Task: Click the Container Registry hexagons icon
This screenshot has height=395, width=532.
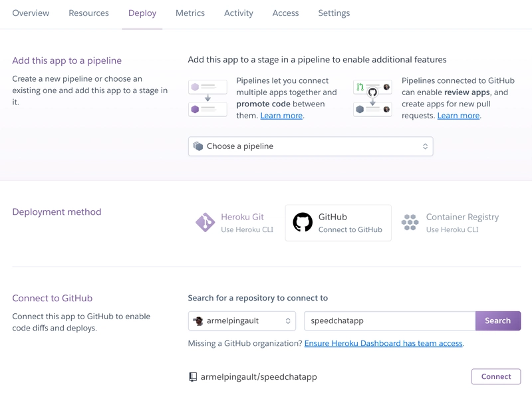Action: pos(410,222)
